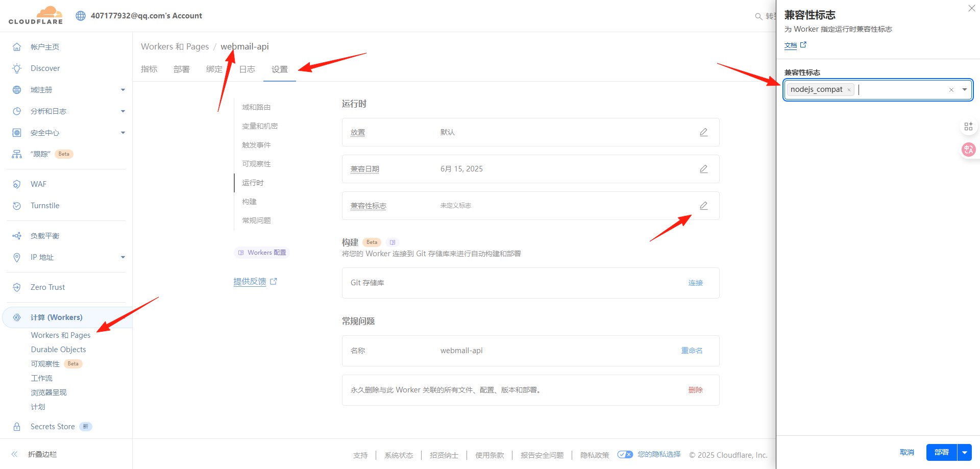Select the Turnstile item in the sidebar
Screen dimensions: 980x469
coord(44,206)
